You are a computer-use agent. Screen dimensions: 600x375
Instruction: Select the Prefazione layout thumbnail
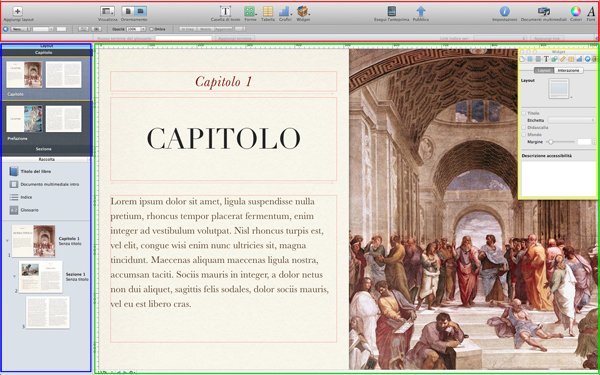click(44, 119)
